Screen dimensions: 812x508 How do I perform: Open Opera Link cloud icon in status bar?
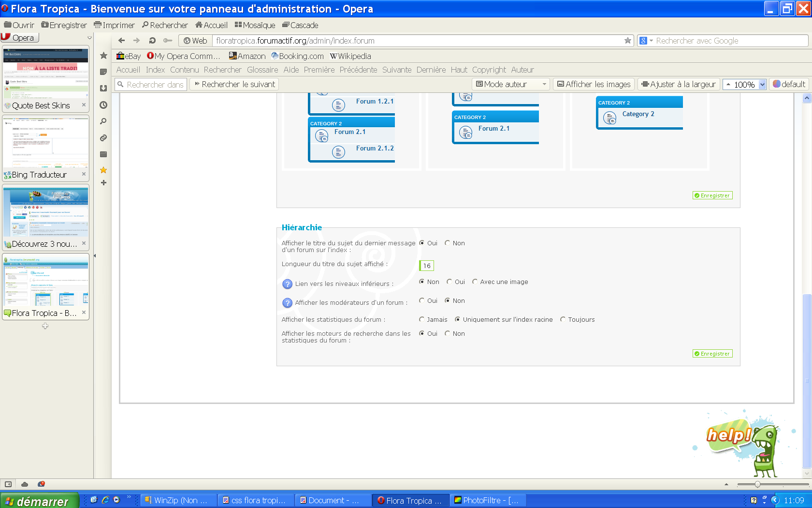pos(25,484)
